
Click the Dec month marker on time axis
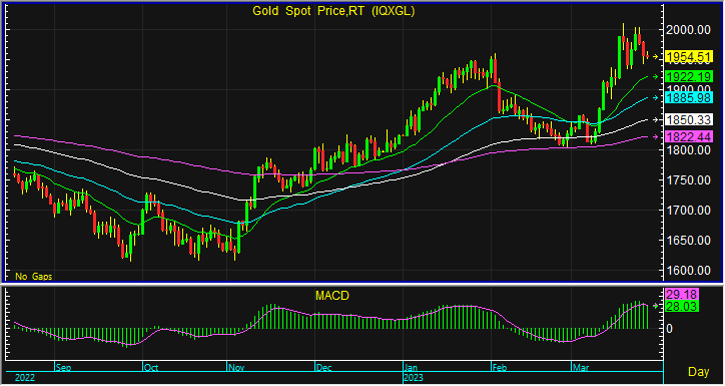pos(324,368)
